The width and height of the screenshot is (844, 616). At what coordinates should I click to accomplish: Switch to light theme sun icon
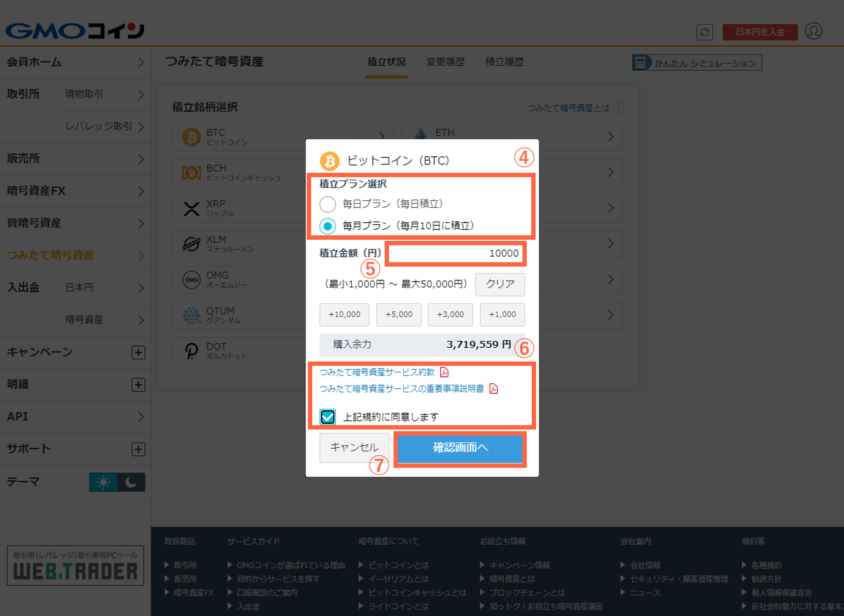pyautogui.click(x=103, y=482)
